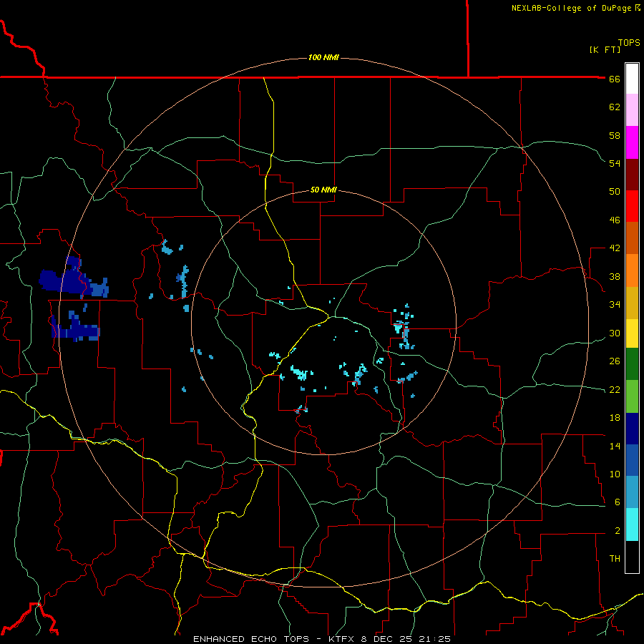Screen dimensions: 644x644
Task: Click the light green legend swatch
Action: click(x=632, y=396)
